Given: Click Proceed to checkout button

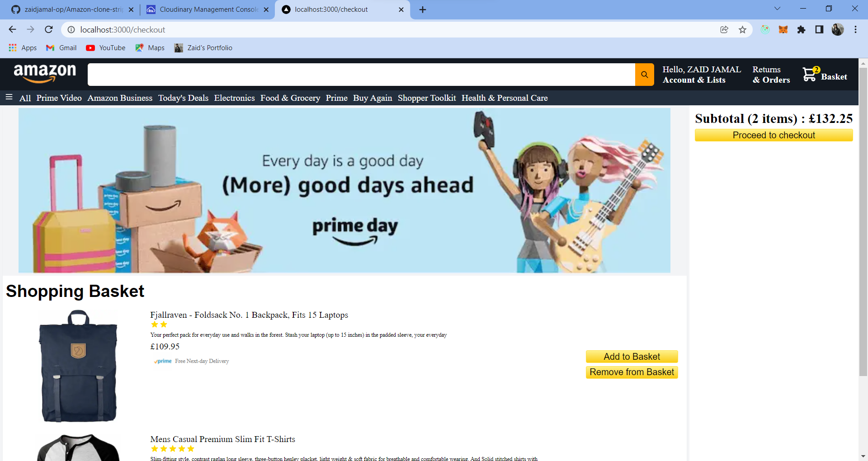Looking at the screenshot, I should 774,135.
